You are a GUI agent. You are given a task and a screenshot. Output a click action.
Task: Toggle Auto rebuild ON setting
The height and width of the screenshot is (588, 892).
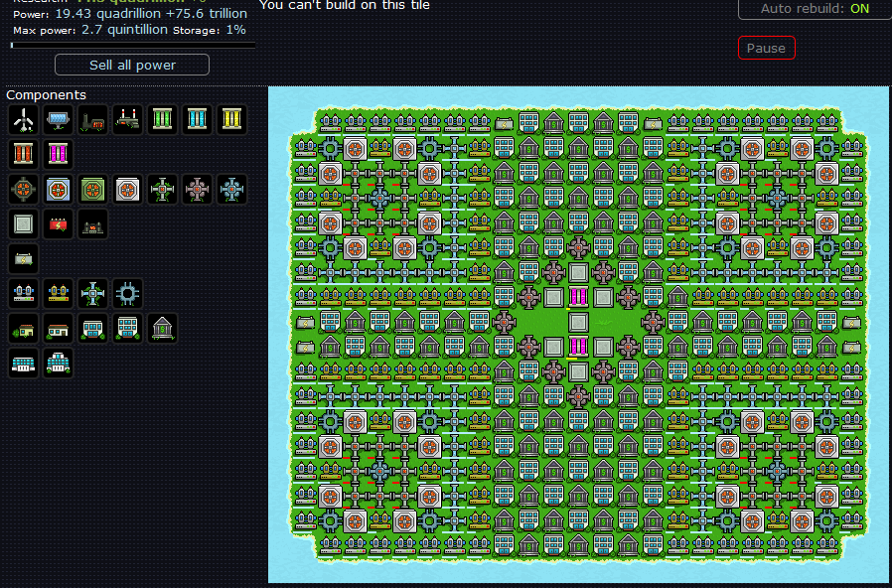point(815,9)
